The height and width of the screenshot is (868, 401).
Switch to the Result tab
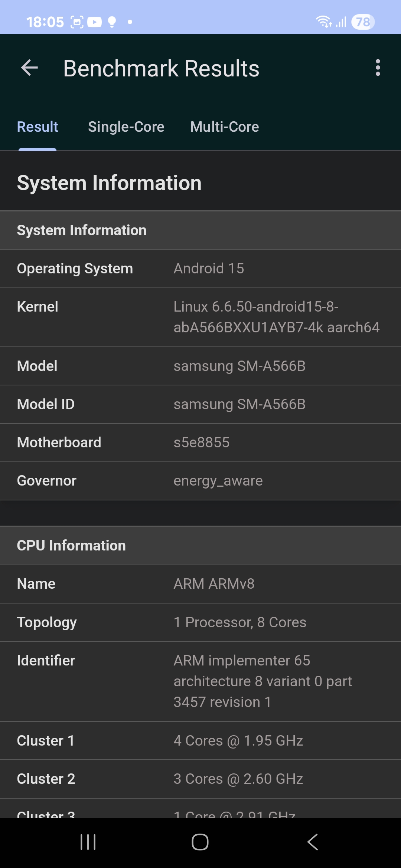38,127
